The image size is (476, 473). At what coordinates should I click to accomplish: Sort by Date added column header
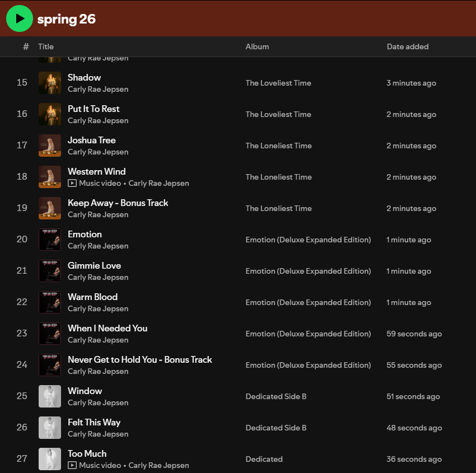408,46
